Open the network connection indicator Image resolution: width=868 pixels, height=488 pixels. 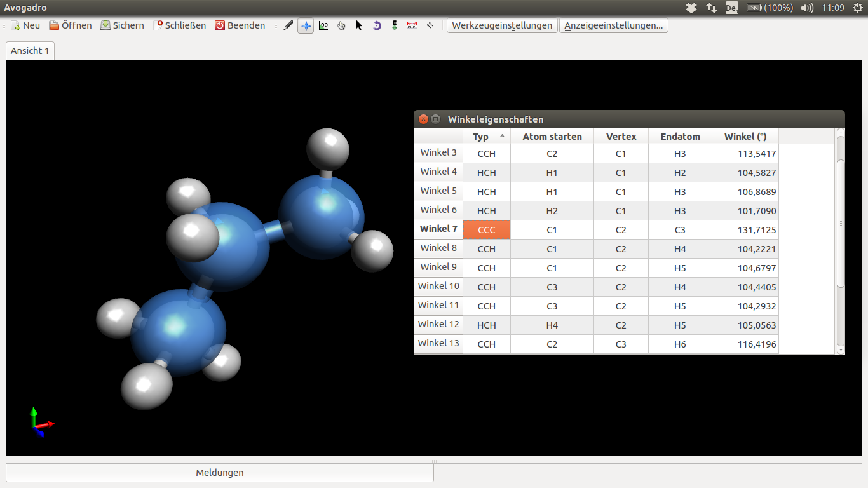click(712, 8)
